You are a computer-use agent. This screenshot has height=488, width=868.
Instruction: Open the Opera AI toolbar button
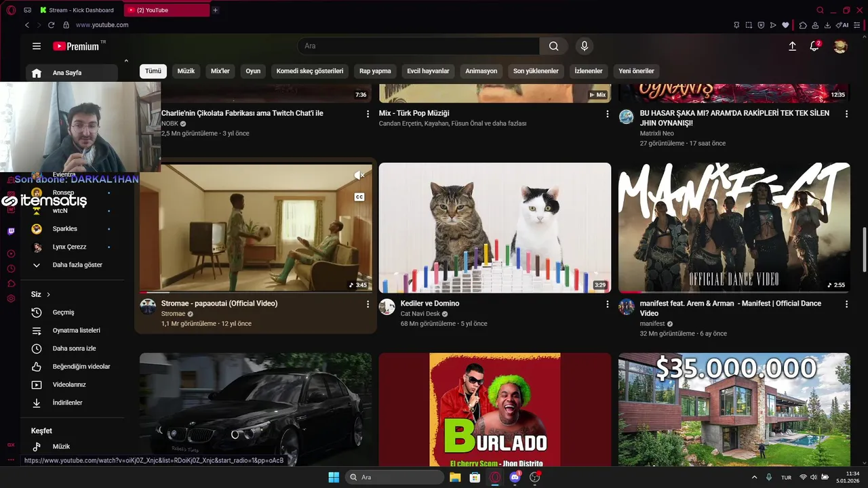click(x=842, y=25)
